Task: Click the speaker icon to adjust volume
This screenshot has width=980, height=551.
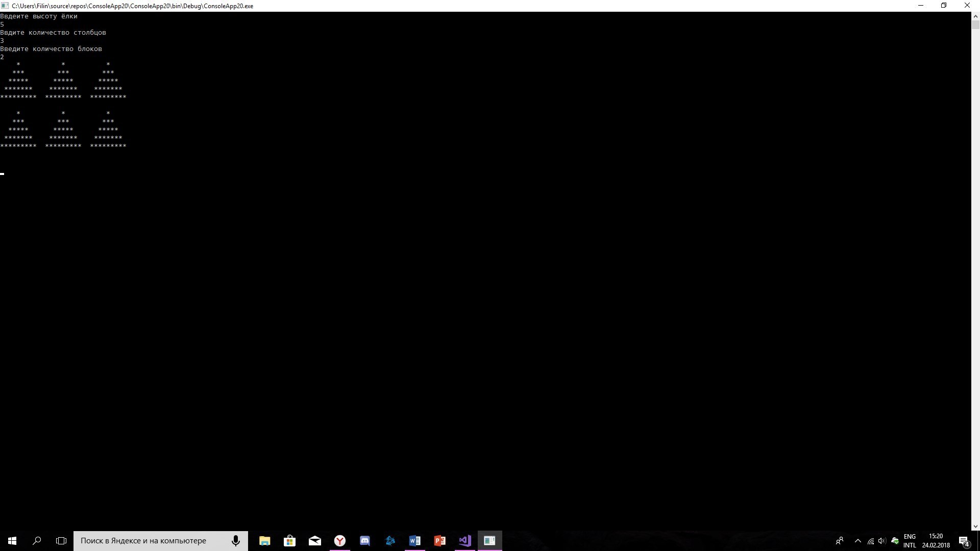Action: [883, 540]
